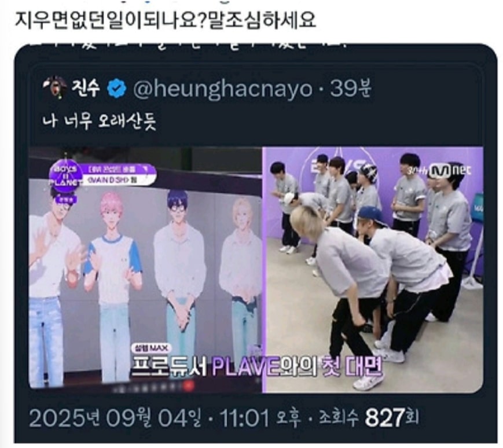Viewport: 503px width, 448px height.
Task: Click the 2025년 09월 04일 date
Action: click(x=116, y=418)
